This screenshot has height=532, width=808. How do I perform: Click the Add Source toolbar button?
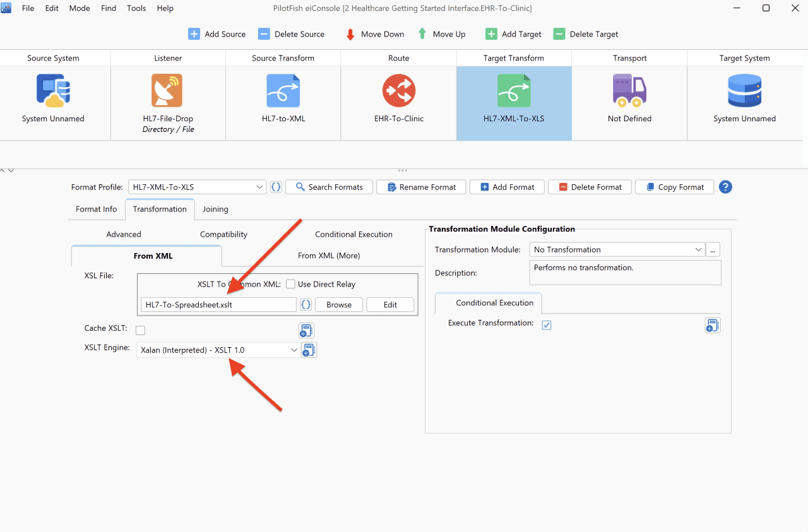point(217,34)
